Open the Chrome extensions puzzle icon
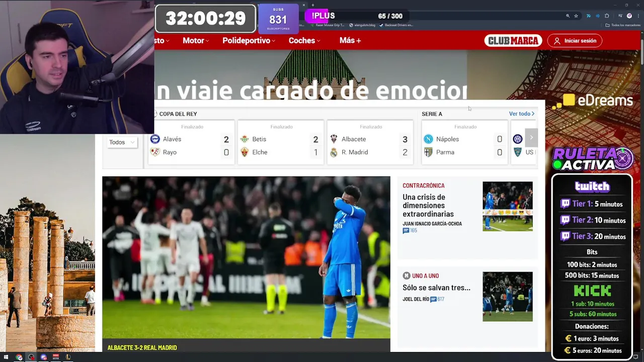The image size is (644, 362). coord(607,16)
